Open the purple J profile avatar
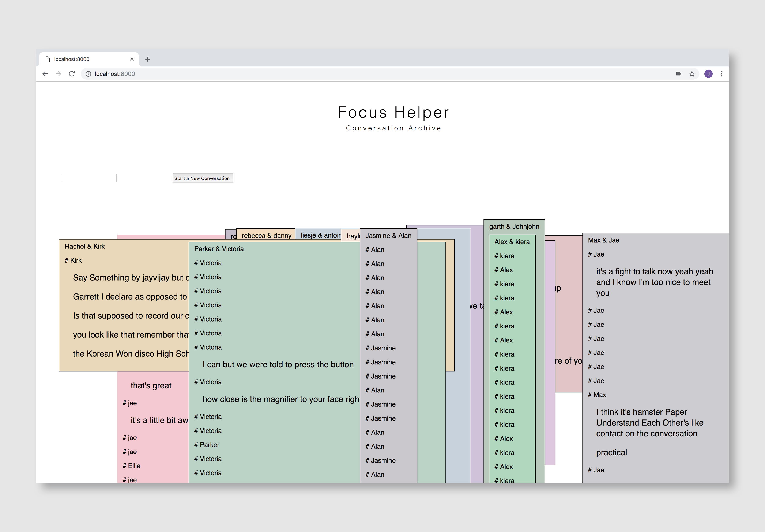The image size is (765, 532). 708,74
